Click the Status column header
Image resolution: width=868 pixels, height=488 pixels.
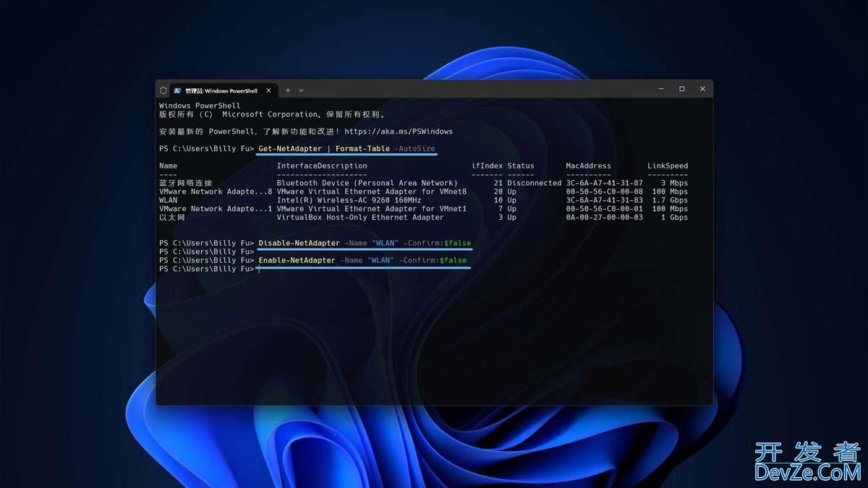coord(521,166)
